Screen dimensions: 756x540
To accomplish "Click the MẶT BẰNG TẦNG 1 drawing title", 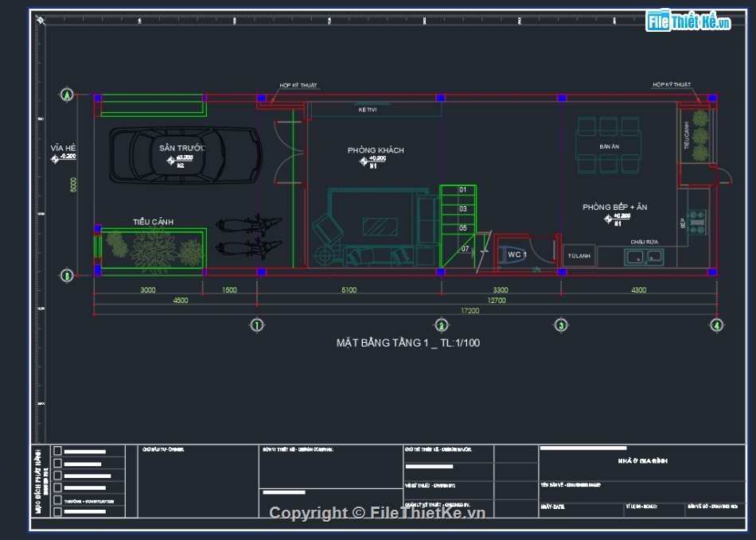I will [407, 343].
